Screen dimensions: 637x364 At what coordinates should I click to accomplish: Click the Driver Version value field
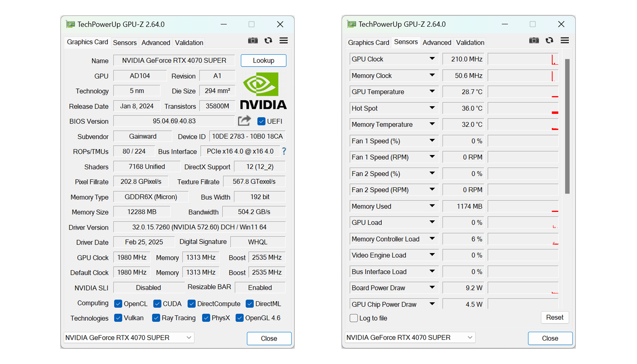click(x=199, y=227)
